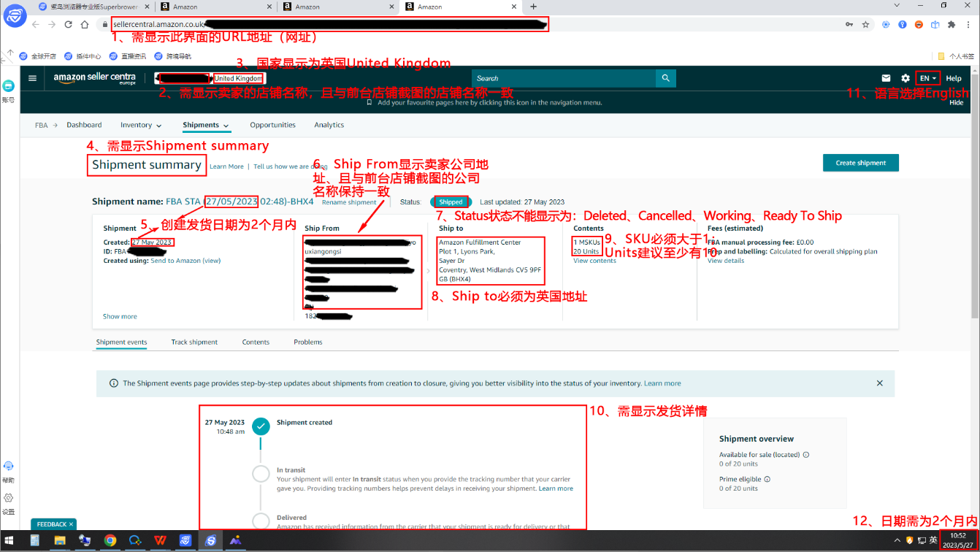Click the search magnifier icon
Screen dimensions: 980x552
665,78
